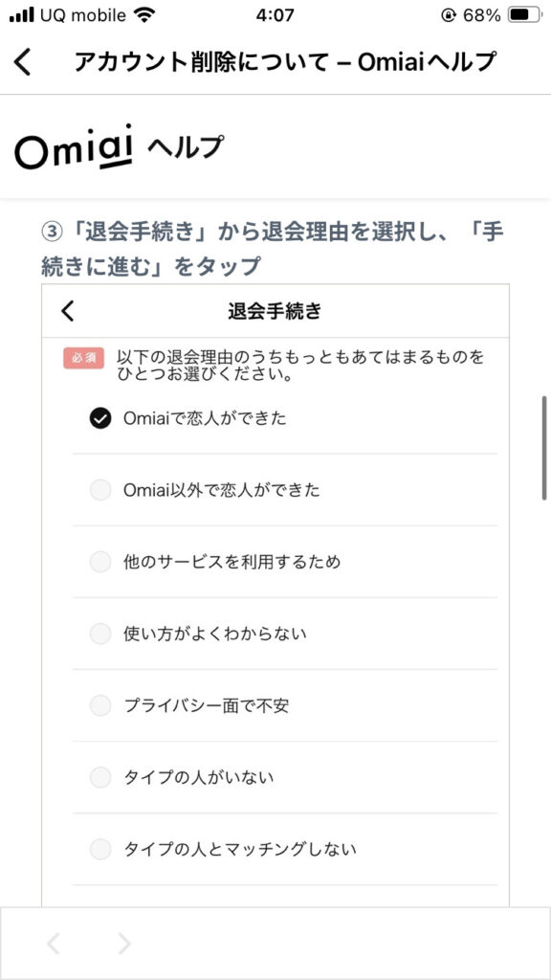Image resolution: width=551 pixels, height=980 pixels.
Task: Tap the right pagination arrow at the bottom
Action: (x=123, y=944)
